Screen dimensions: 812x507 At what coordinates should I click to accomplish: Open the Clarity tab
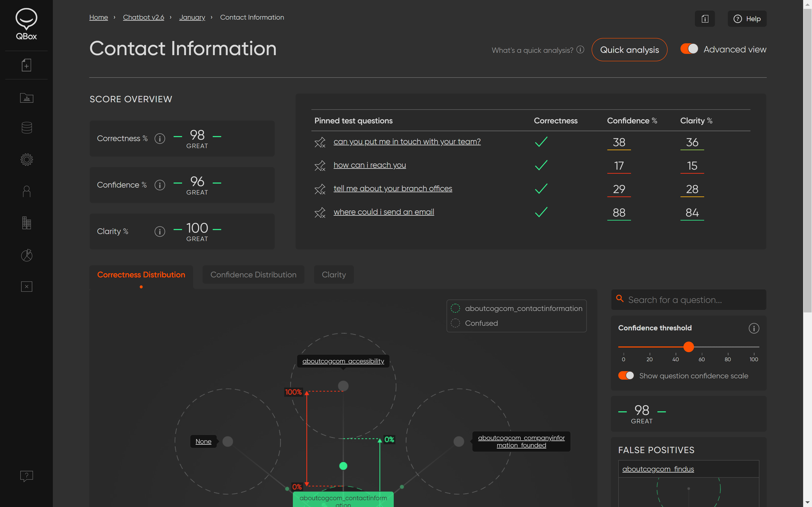click(333, 275)
